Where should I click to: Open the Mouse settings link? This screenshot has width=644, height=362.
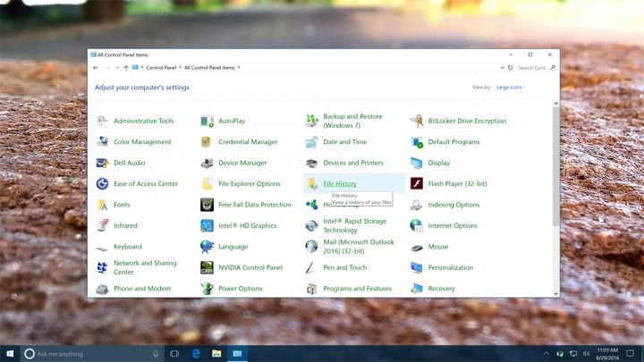[437, 247]
